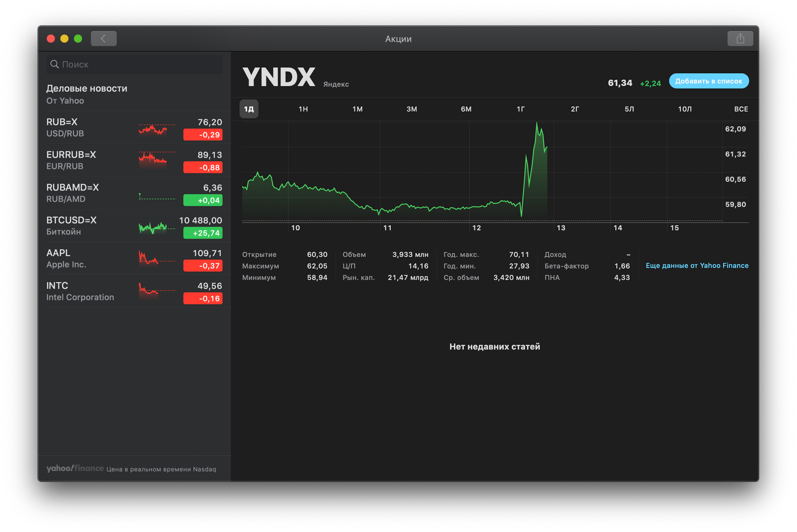Click the yahoo!finance logo in the footer

pyautogui.click(x=75, y=468)
